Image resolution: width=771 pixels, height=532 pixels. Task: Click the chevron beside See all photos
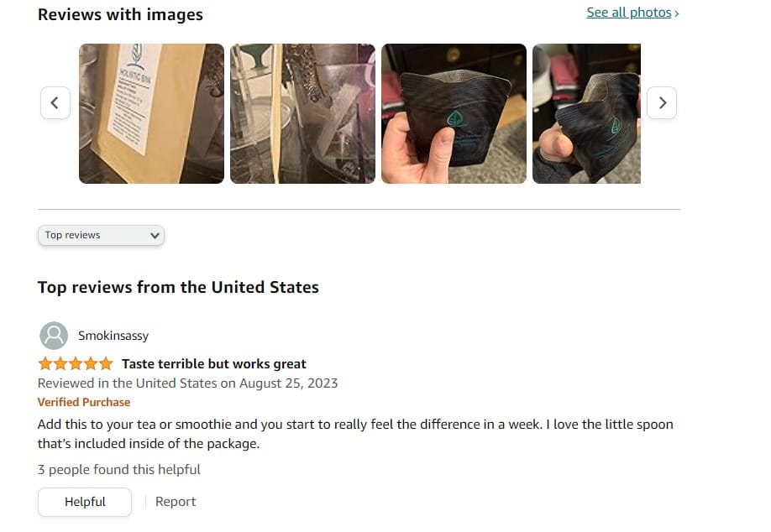677,13
